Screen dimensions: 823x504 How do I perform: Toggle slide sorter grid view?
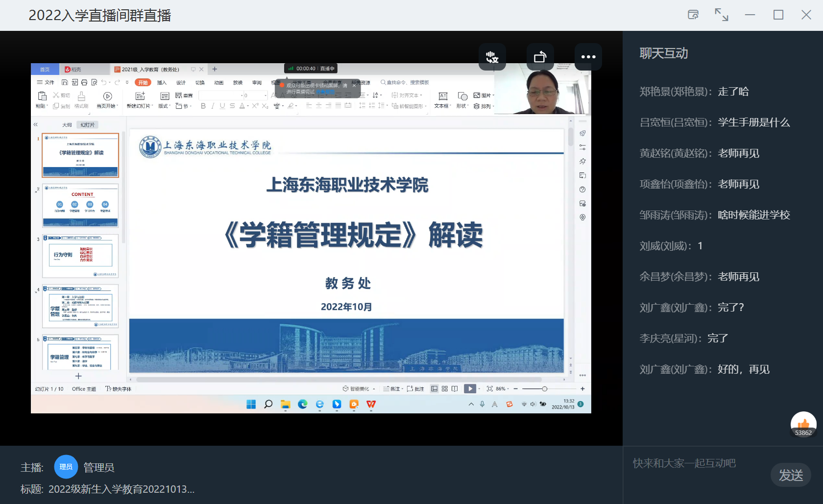444,388
